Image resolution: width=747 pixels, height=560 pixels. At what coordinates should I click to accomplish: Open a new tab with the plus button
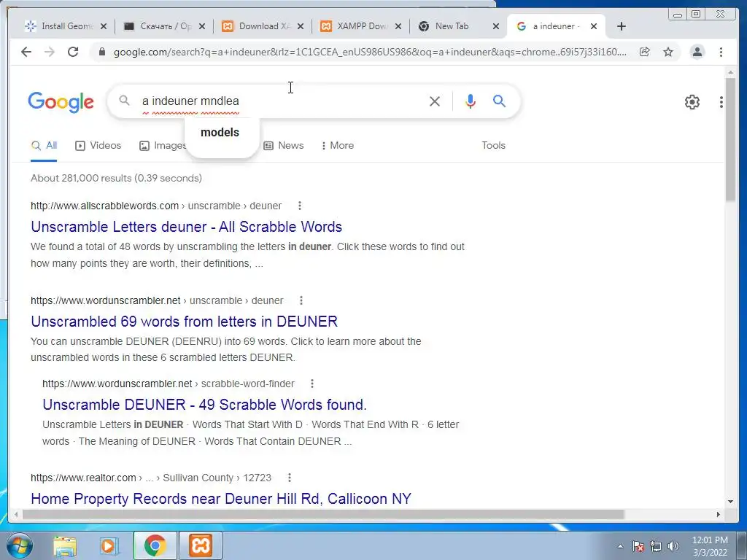click(622, 26)
